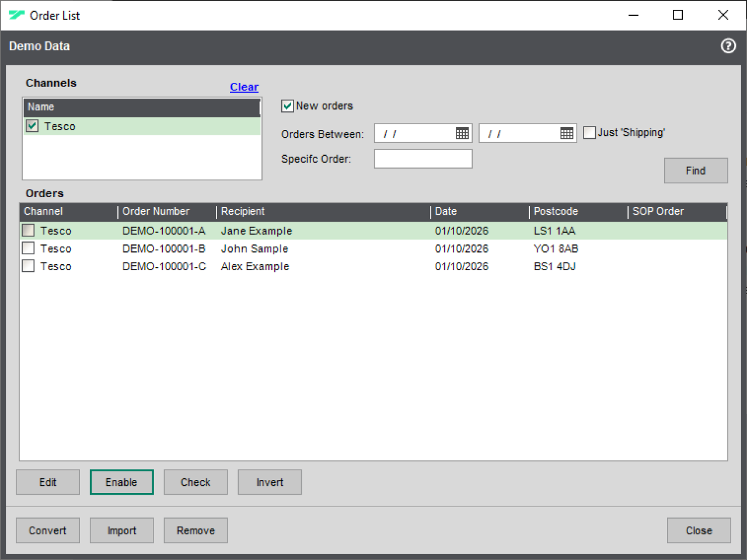This screenshot has height=560, width=747.
Task: Click postcode BS1 4DJ
Action: click(554, 267)
